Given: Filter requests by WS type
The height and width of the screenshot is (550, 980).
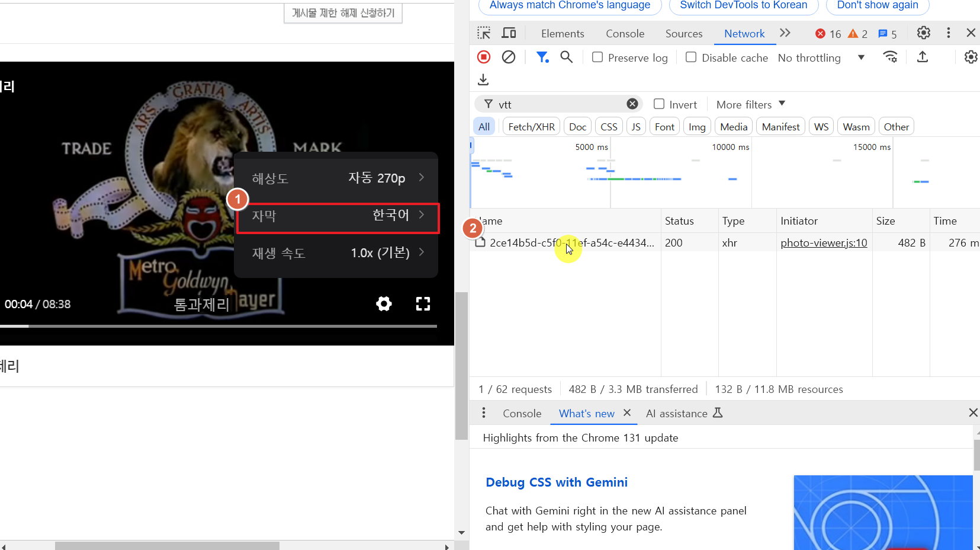Looking at the screenshot, I should [821, 126].
